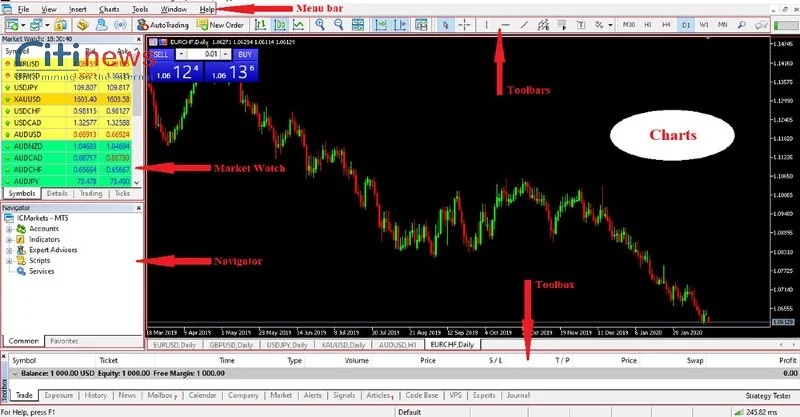Open the Strategy Tester button
The width and height of the screenshot is (800, 417).
coord(768,396)
